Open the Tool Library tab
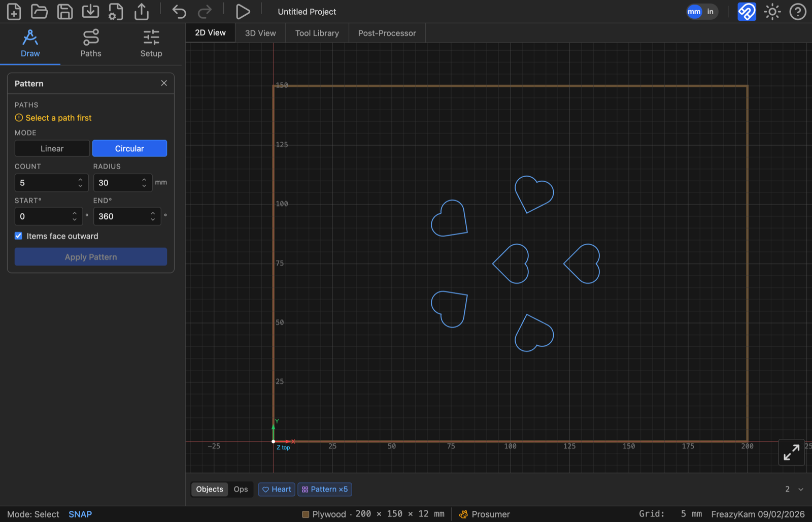This screenshot has height=522, width=812. [x=317, y=33]
